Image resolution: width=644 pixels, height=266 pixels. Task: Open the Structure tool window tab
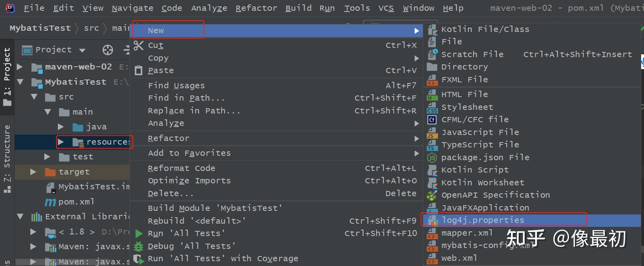click(7, 159)
